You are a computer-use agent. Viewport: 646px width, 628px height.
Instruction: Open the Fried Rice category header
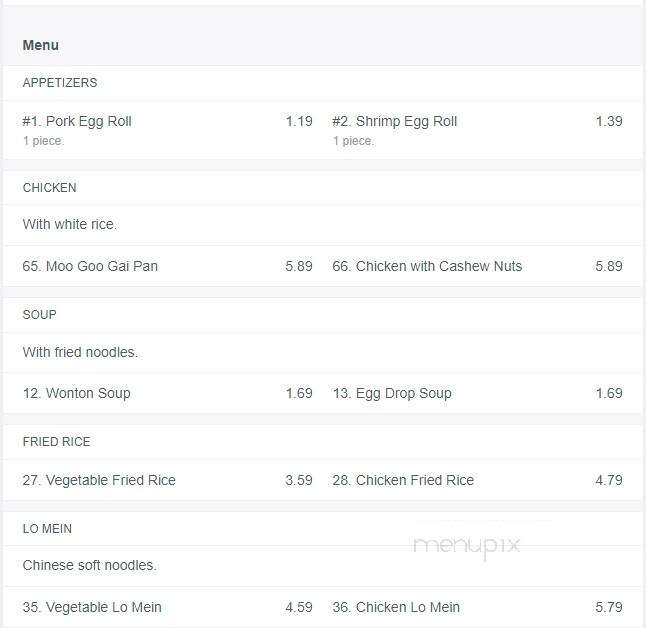tap(55, 442)
